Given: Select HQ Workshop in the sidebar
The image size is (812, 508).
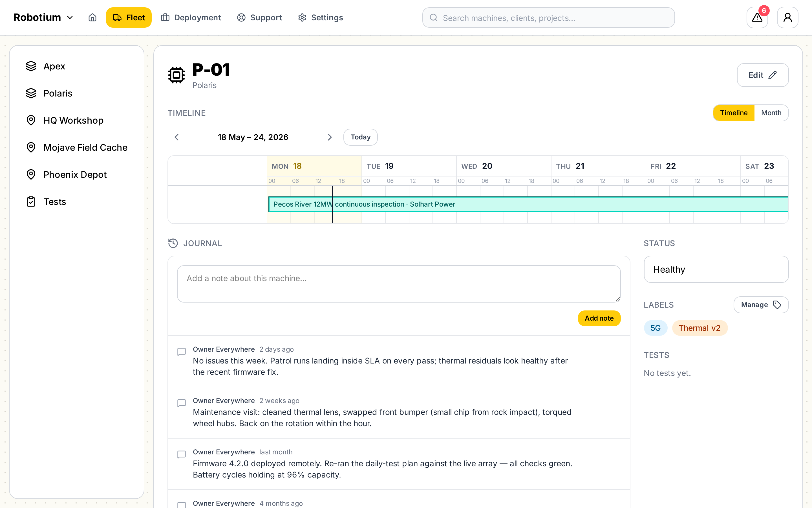Looking at the screenshot, I should tap(77, 120).
